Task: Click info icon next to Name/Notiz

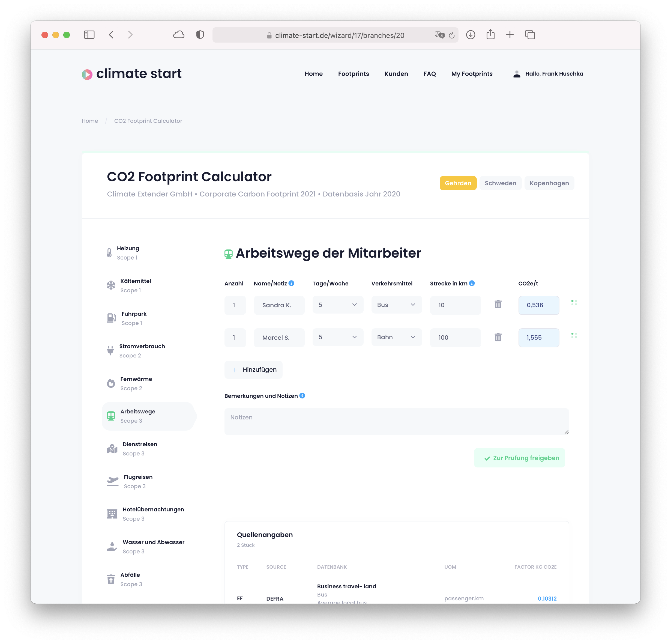Action: 291,283
